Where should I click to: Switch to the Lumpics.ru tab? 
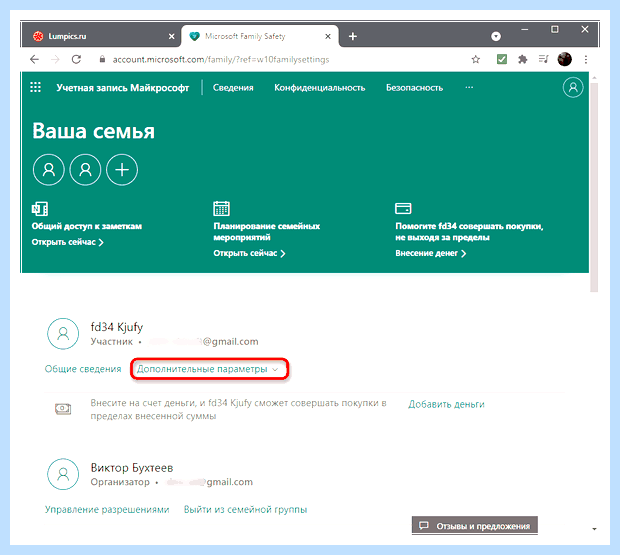pos(102,36)
